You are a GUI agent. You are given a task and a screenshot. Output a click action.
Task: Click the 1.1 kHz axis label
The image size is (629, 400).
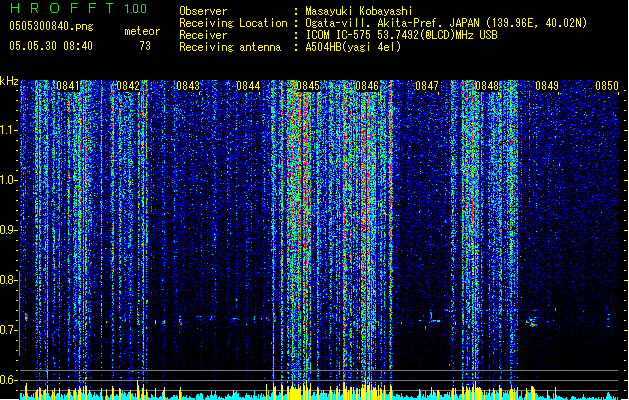tap(8, 130)
